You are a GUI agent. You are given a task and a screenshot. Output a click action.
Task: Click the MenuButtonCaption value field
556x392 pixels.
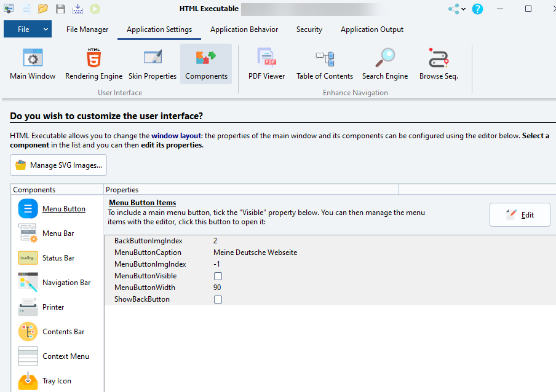coord(255,253)
